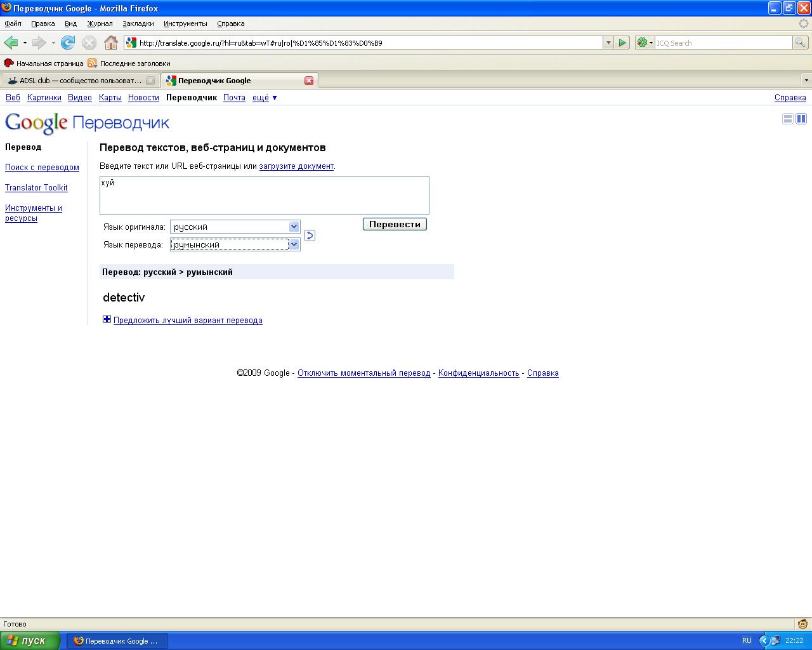Follow the Картинки link
Image resolution: width=812 pixels, height=650 pixels.
click(44, 98)
